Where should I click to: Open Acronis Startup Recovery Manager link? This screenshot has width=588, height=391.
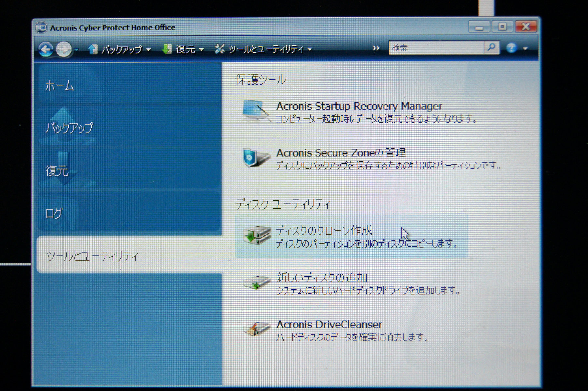[359, 106]
